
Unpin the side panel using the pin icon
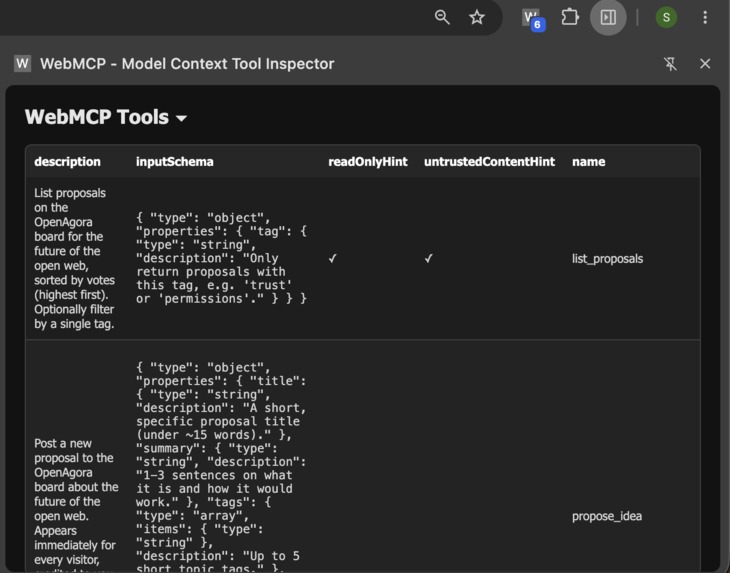[x=670, y=64]
